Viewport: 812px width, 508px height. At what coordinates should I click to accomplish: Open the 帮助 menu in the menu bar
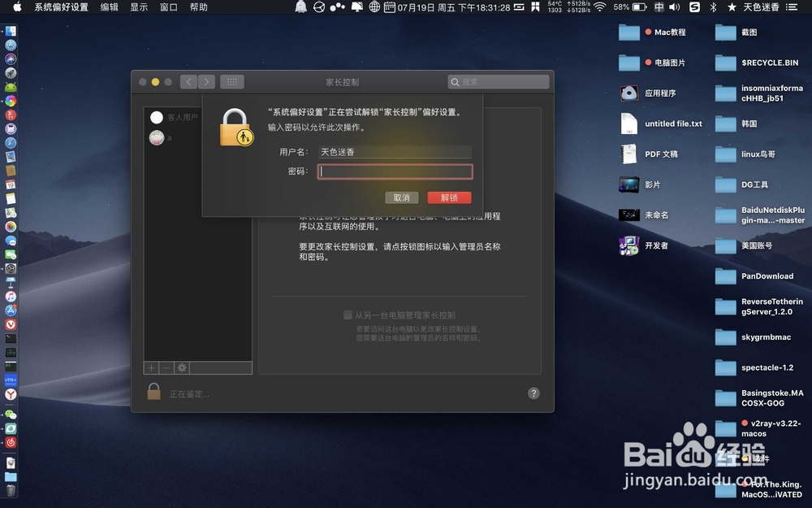coord(198,7)
